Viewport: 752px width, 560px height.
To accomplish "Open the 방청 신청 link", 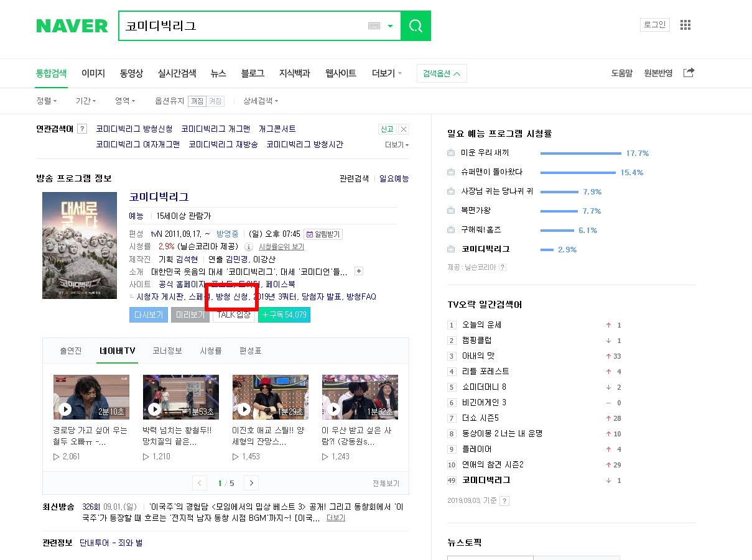I will [231, 297].
